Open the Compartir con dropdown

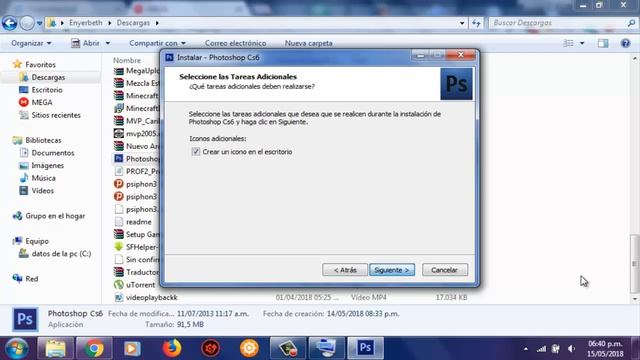(x=157, y=43)
